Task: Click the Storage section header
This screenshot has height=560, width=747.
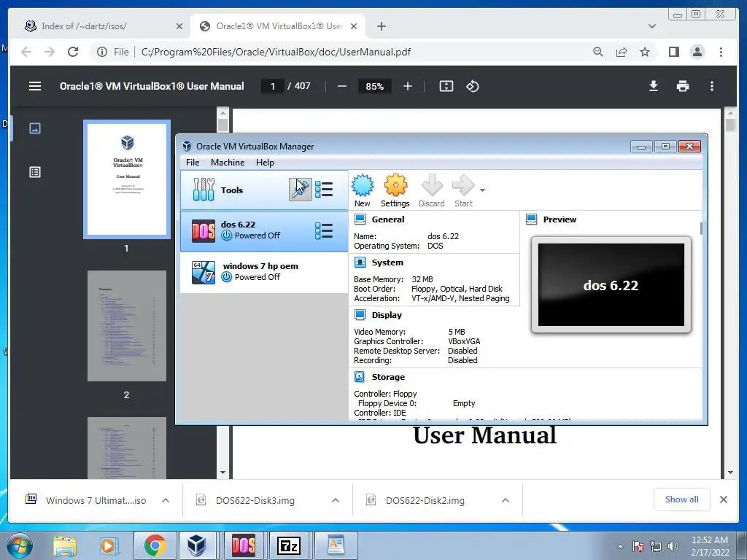Action: [x=388, y=377]
